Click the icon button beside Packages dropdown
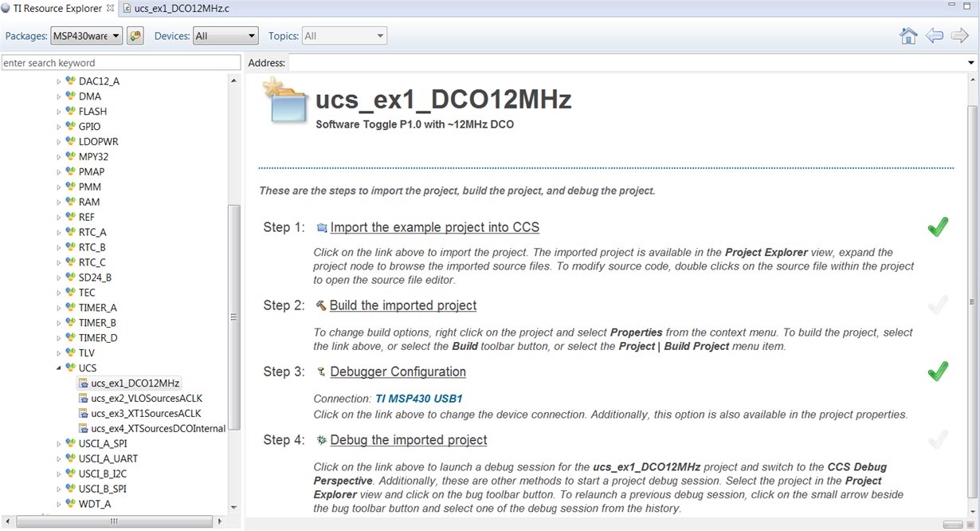The width and height of the screenshot is (980, 531). (135, 36)
